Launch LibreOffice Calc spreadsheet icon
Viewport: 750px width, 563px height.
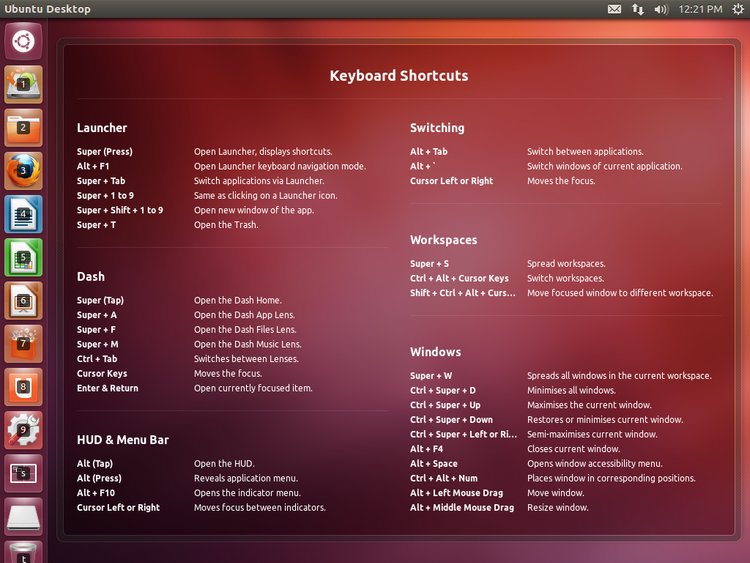click(23, 257)
